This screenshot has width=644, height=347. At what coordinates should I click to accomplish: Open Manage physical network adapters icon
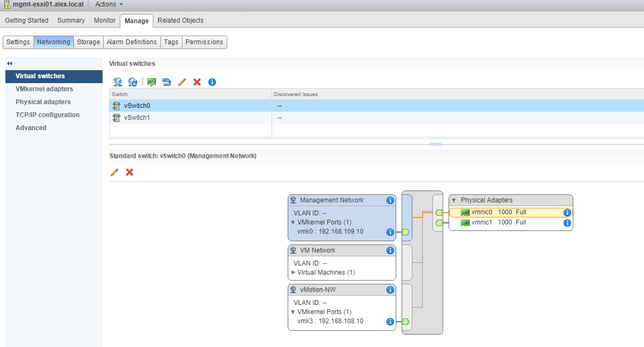152,82
